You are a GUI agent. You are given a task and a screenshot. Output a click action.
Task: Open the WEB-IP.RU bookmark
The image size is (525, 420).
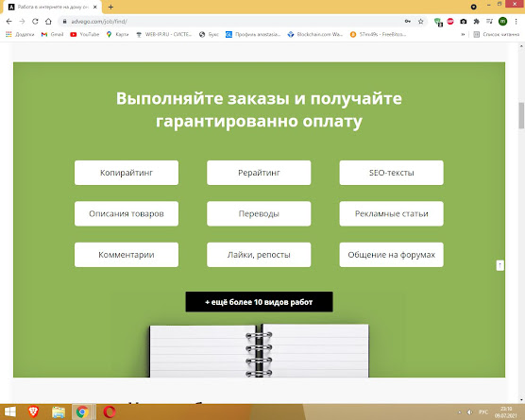[163, 34]
